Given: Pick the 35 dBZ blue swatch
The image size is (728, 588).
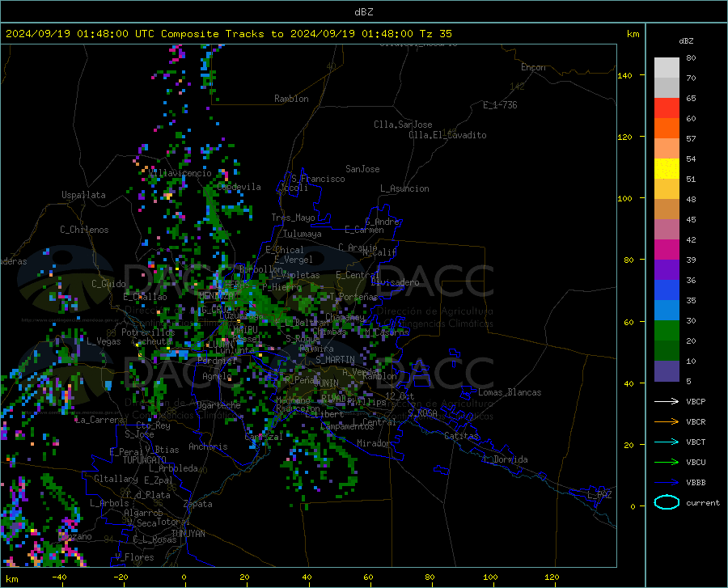Looking at the screenshot, I should click(667, 290).
